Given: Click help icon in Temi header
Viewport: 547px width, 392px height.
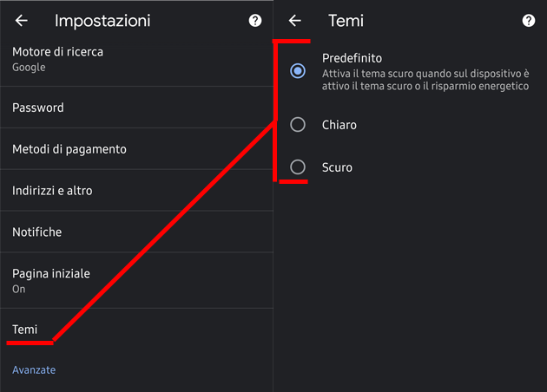Looking at the screenshot, I should coord(529,20).
